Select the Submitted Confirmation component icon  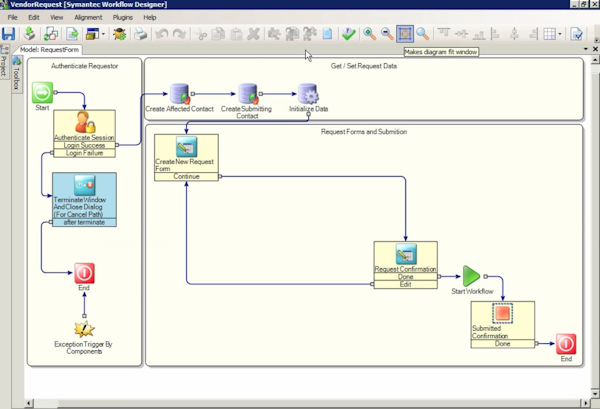click(502, 313)
